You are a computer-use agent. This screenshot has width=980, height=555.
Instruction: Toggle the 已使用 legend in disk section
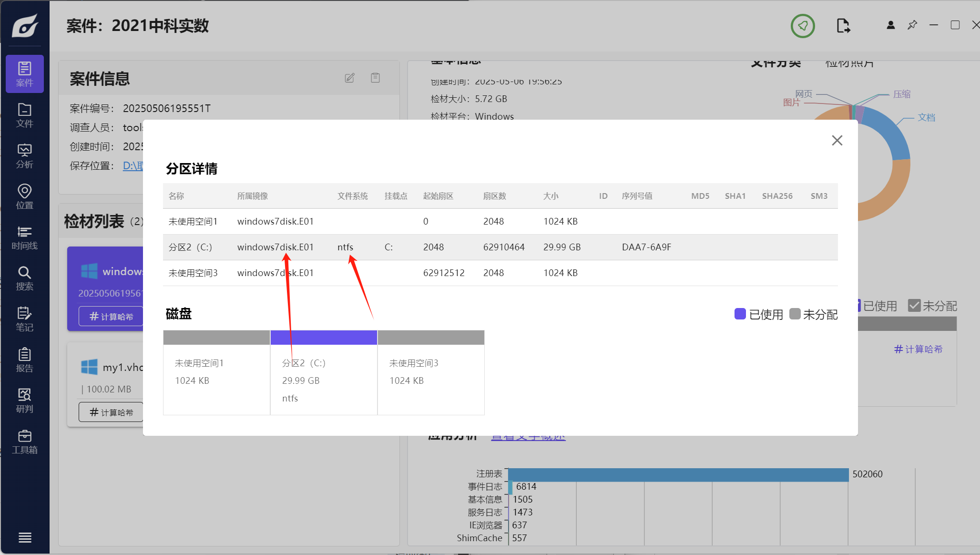coord(759,314)
